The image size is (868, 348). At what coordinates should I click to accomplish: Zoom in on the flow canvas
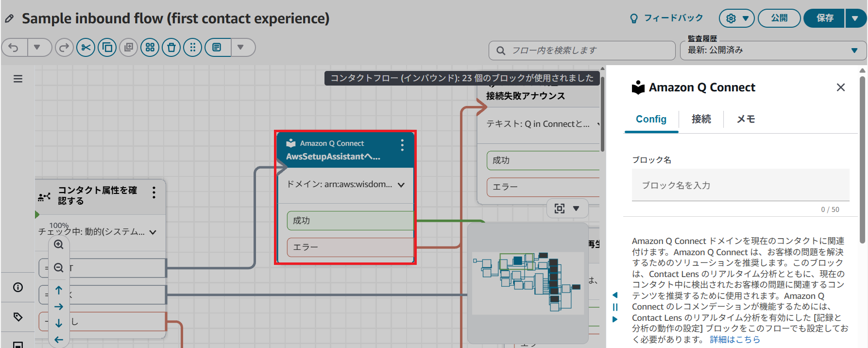point(59,244)
